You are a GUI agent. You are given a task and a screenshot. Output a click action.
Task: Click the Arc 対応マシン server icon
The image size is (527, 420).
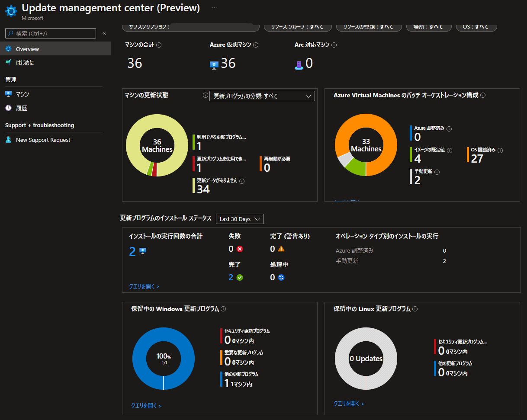[299, 65]
